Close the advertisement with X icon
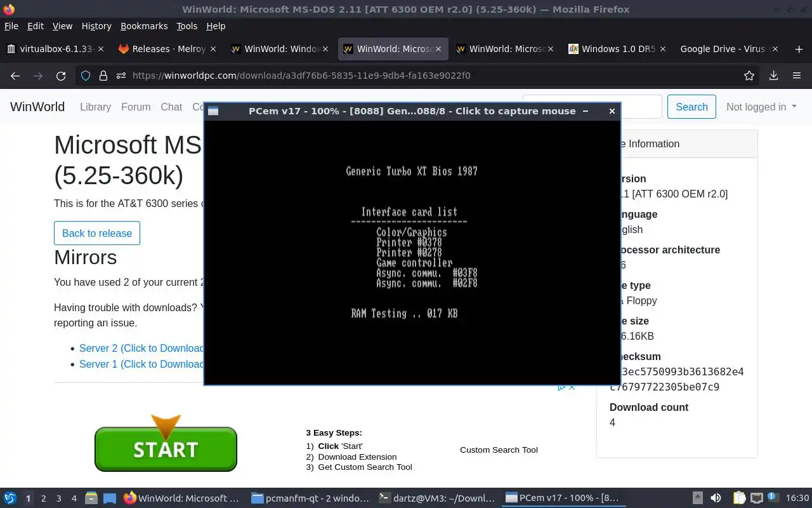The height and width of the screenshot is (508, 812). [572, 387]
